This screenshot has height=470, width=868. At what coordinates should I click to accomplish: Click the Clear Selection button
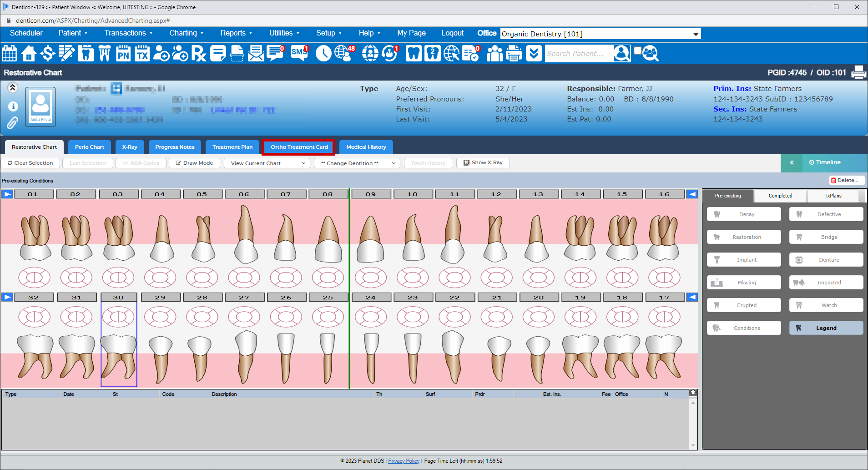[30, 163]
